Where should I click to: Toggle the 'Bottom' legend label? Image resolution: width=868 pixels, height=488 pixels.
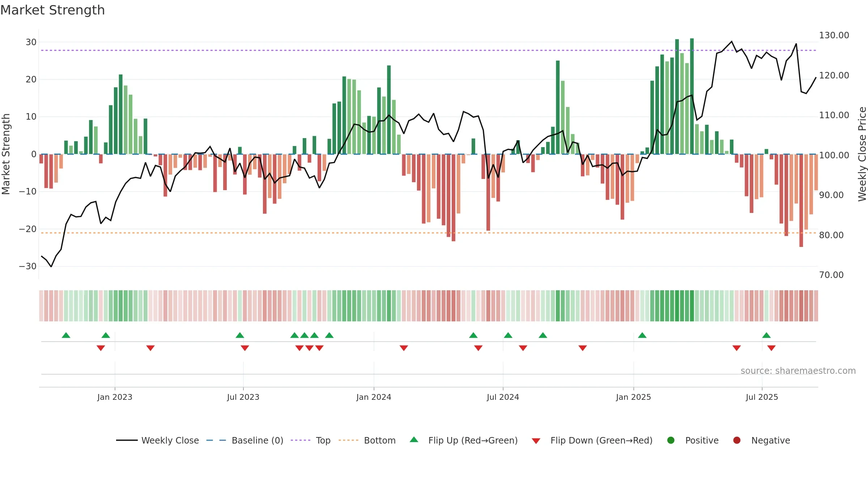(380, 440)
